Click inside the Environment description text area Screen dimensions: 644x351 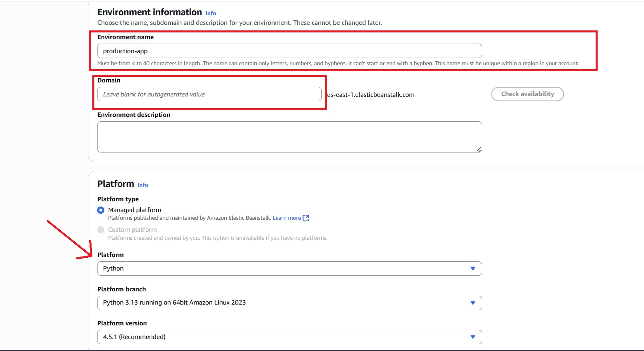click(x=289, y=137)
